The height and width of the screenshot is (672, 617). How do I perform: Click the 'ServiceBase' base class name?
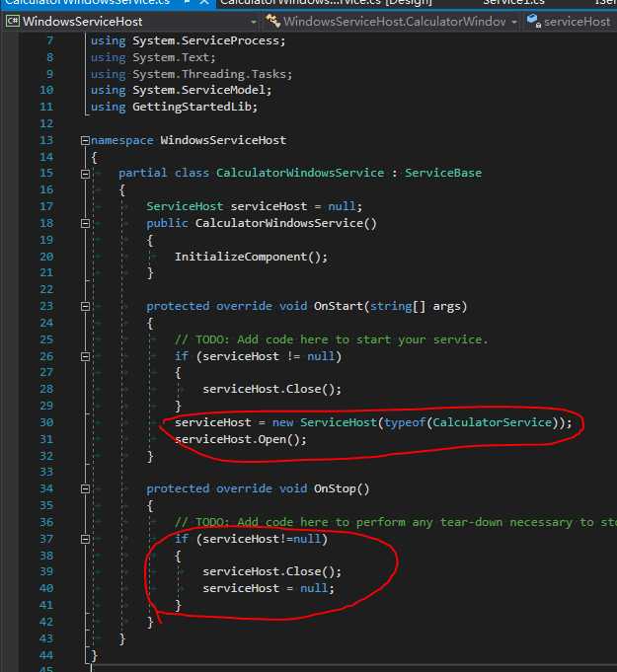[x=443, y=173]
